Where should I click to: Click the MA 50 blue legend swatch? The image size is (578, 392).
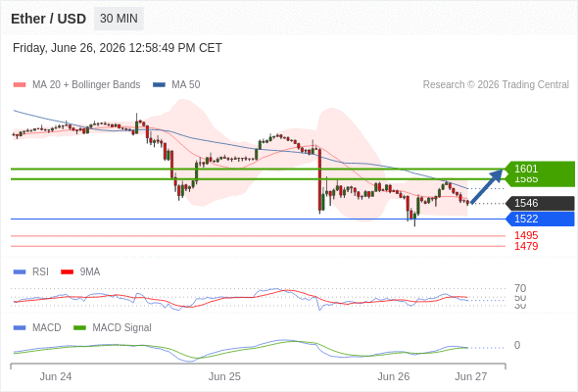159,85
